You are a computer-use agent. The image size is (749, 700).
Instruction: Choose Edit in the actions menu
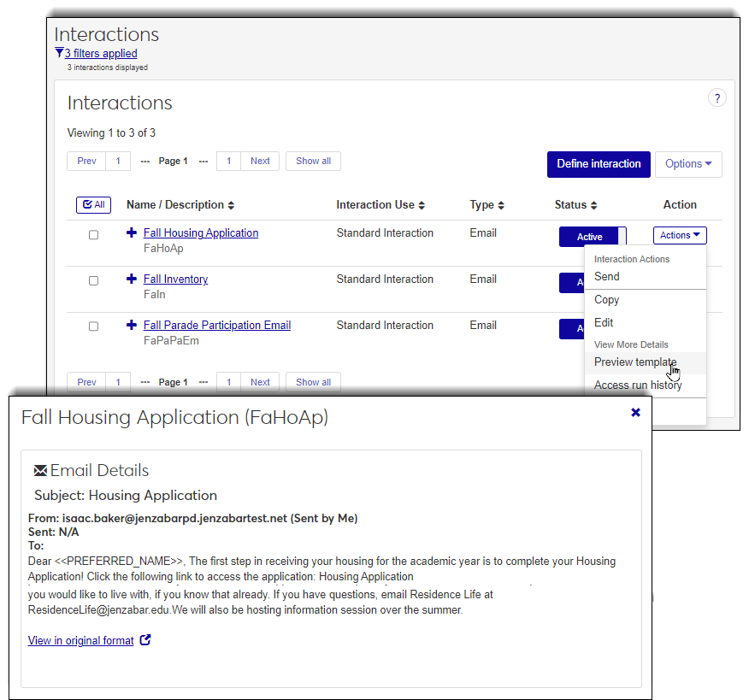pyautogui.click(x=645, y=323)
